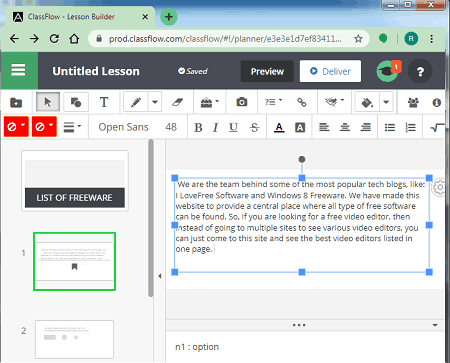Screen dimensions: 450x363
Task: Change the Open Sans font selector
Action: pos(123,127)
